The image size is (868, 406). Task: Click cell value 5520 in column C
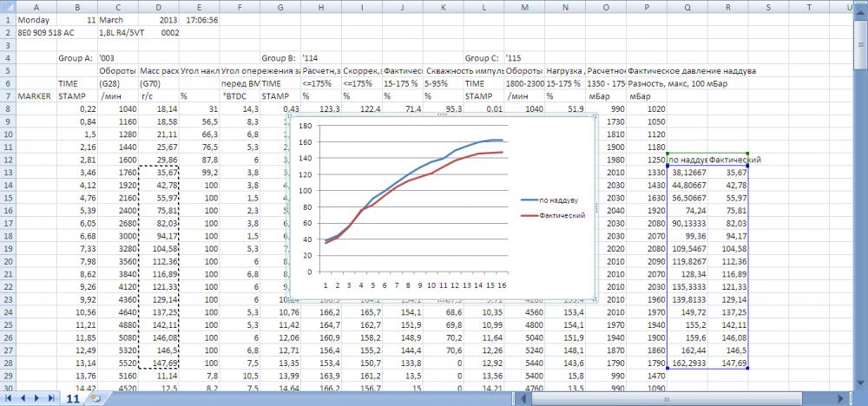point(118,363)
